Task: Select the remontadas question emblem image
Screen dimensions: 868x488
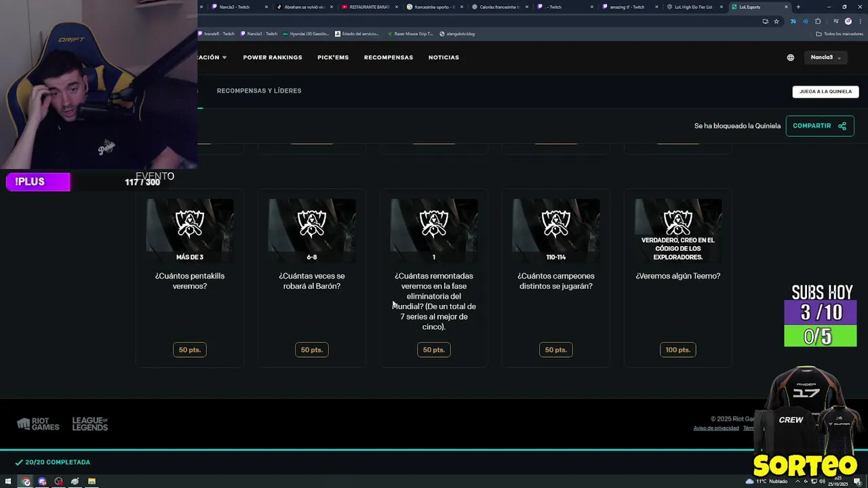Action: pos(434,225)
